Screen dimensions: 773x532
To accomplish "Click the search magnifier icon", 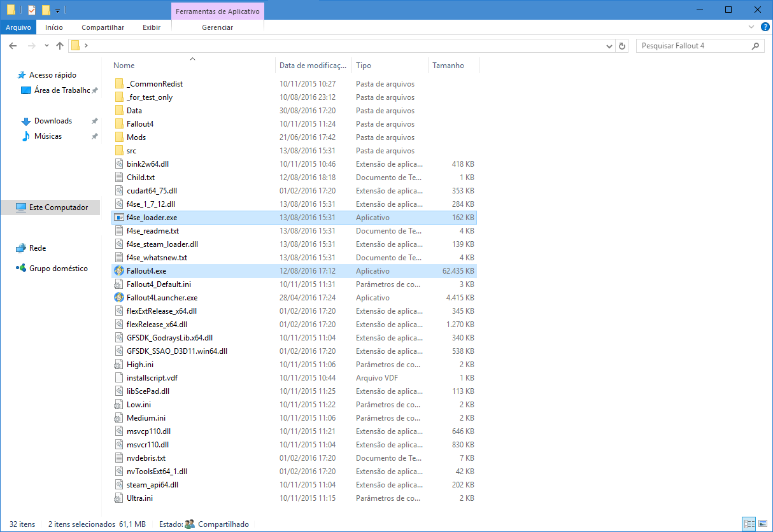I will click(756, 46).
